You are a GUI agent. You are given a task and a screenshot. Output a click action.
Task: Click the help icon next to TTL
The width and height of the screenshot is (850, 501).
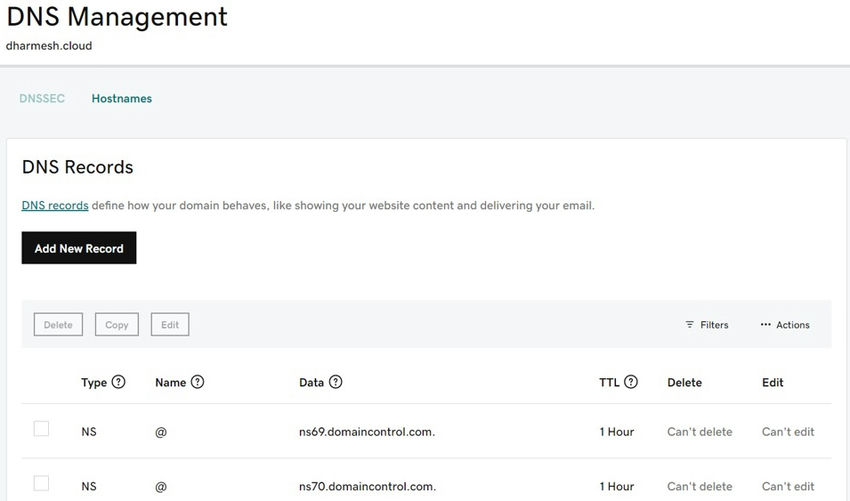(631, 382)
